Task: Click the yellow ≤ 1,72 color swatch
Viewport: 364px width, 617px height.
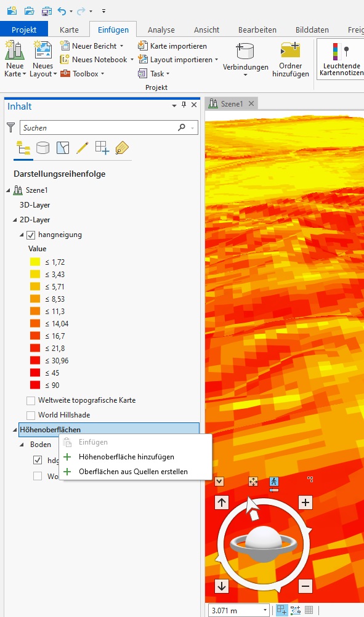Action: [35, 262]
